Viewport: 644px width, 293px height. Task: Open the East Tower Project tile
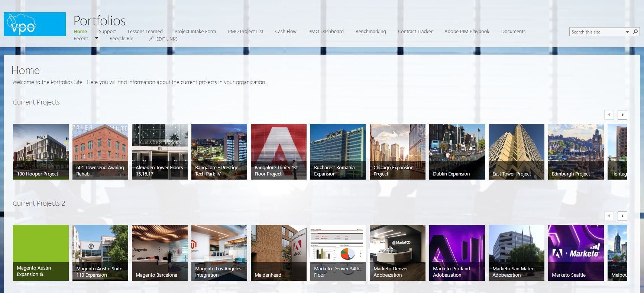[517, 152]
